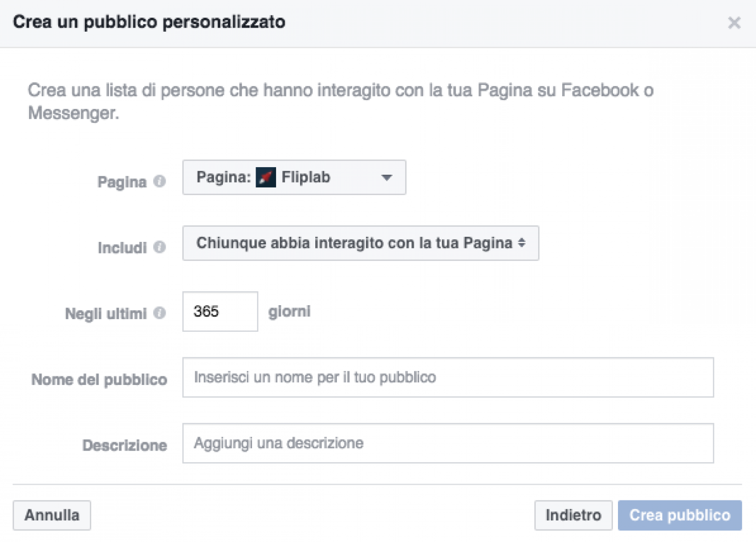Click the Inserisci un nome per il tuo pubblico field
Image resolution: width=756 pixels, height=542 pixels.
[448, 377]
